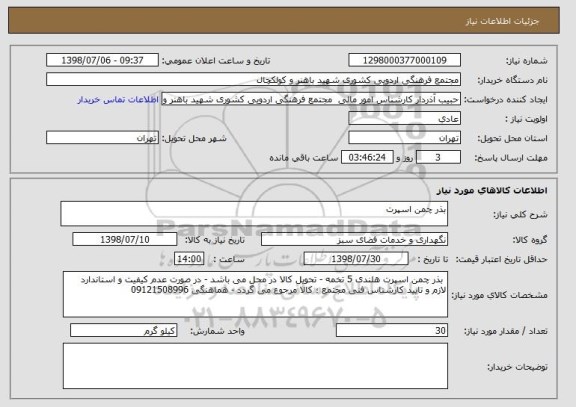Select the general description field بذر چمن اسپرت

point(254,214)
